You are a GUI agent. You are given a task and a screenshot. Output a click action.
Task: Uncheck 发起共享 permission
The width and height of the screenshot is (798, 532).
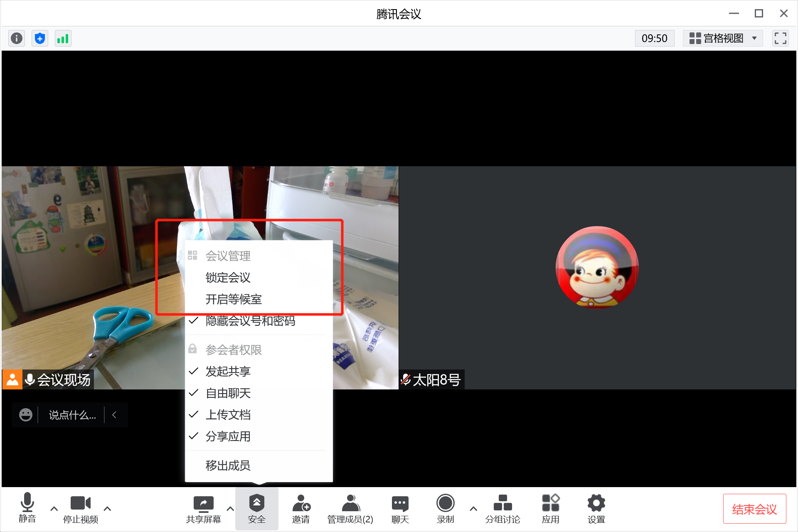[228, 371]
